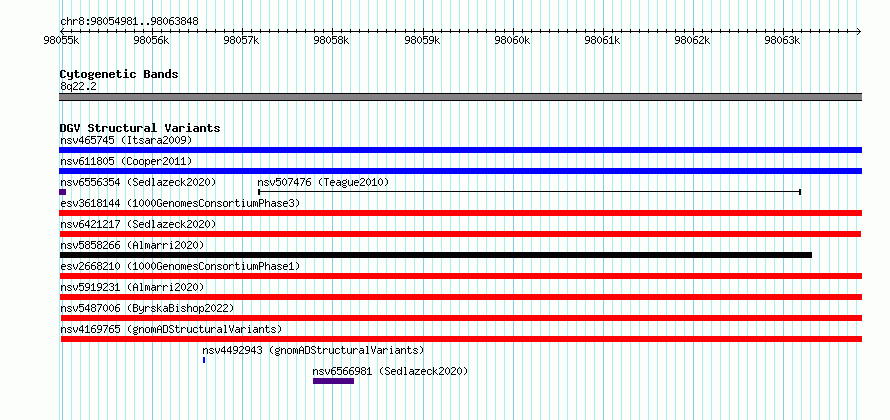Open nsv6566981 (Sedlazeck2020) label
This screenshot has height=420, width=890.
point(390,371)
